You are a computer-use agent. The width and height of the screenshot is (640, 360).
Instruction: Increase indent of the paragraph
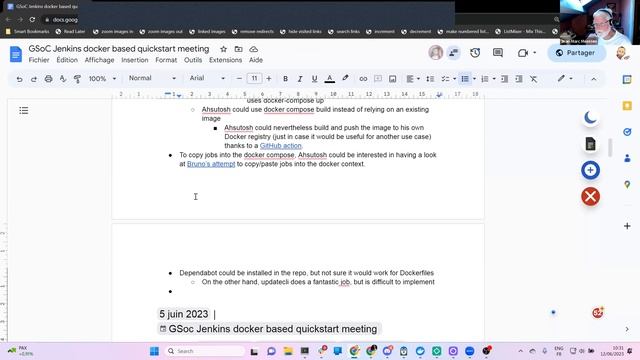519,79
